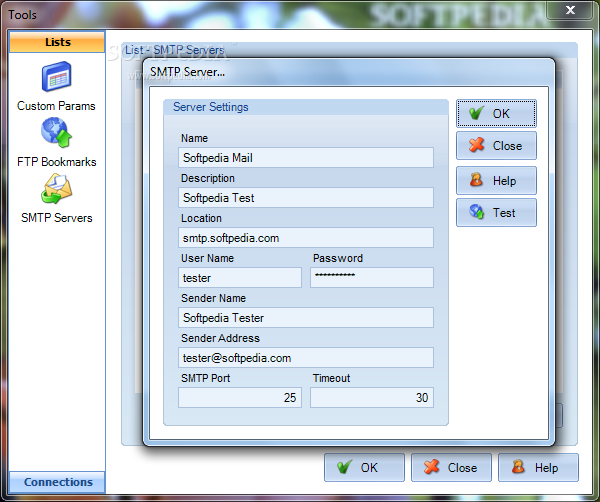
Task: Focus the User Name field
Action: coord(240,278)
